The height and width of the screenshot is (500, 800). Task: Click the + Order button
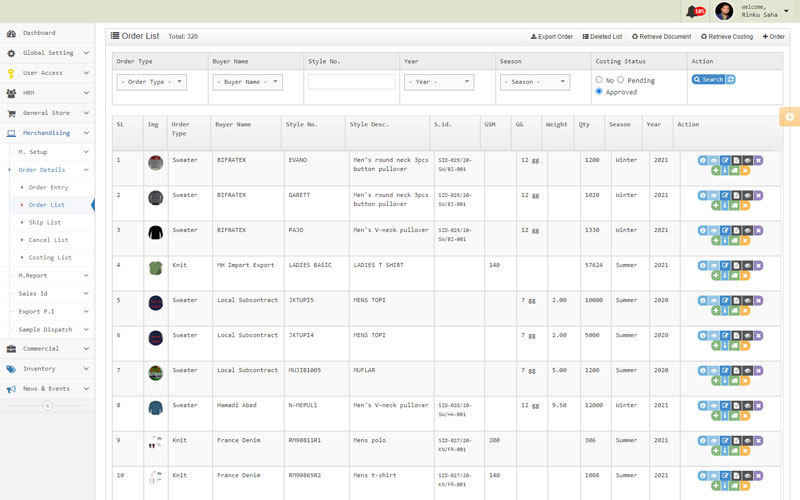click(x=773, y=37)
